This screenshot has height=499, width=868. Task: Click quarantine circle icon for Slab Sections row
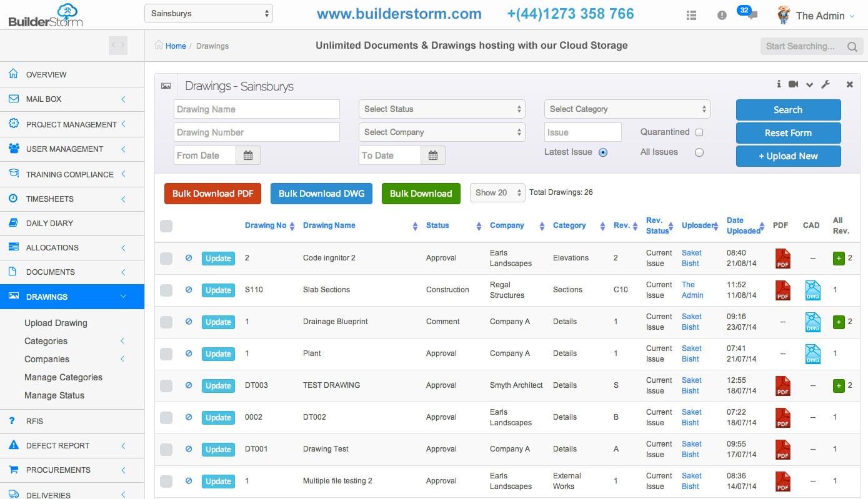click(x=189, y=289)
